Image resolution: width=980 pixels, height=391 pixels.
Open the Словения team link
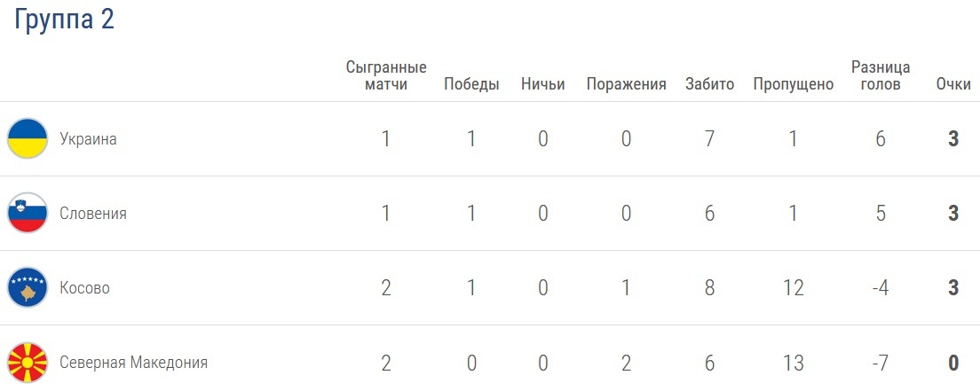tap(93, 214)
